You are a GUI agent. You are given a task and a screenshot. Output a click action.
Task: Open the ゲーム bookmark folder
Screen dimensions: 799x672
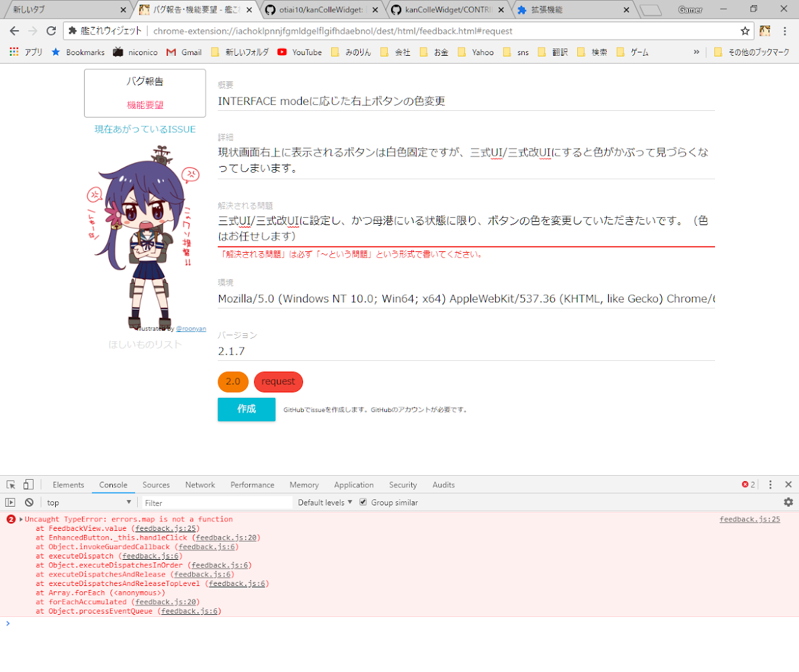pos(632,52)
